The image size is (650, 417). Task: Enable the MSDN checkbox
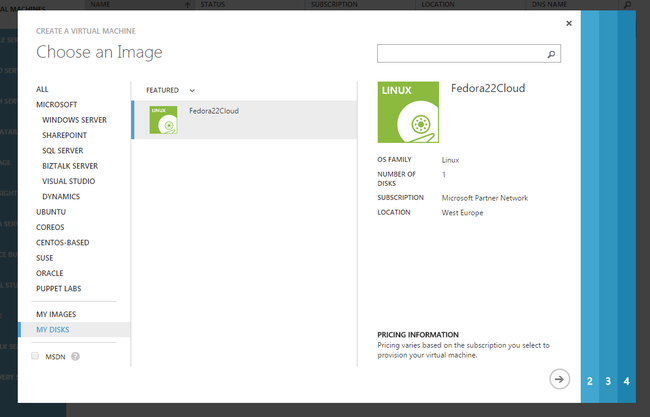[36, 356]
